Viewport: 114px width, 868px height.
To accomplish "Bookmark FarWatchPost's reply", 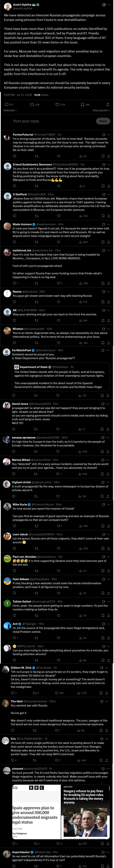I will tap(102, 395).
